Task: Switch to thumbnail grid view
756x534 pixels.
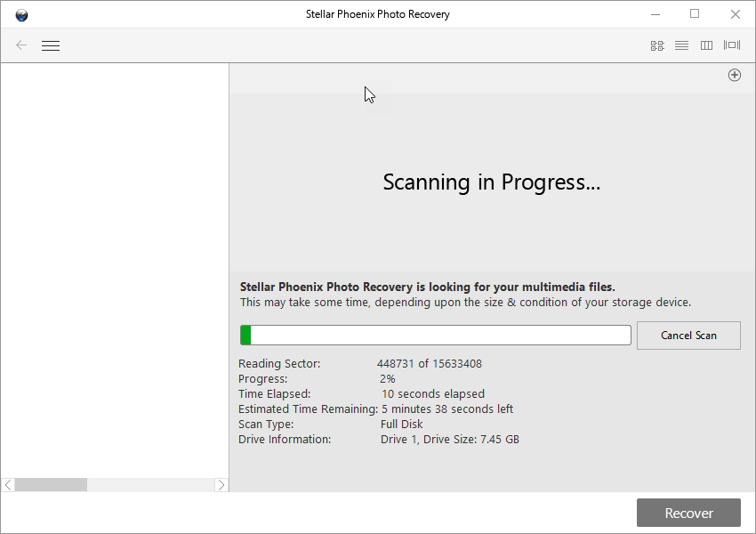Action: [x=657, y=45]
